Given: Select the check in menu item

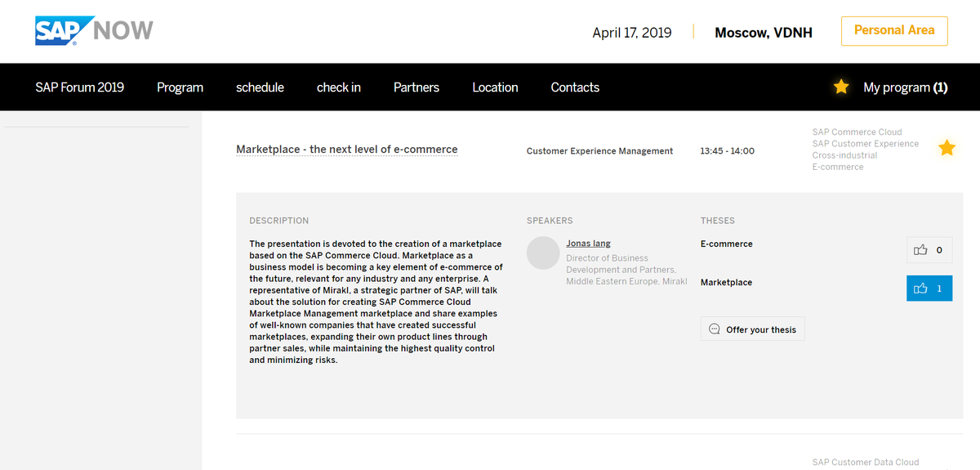Looking at the screenshot, I should pyautogui.click(x=339, y=87).
